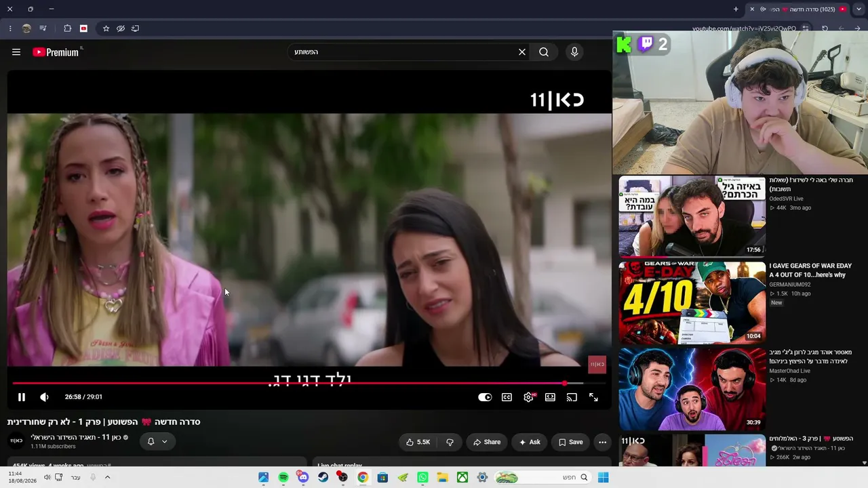Toggle the autoplay switch in the player
868x488 pixels.
coord(485,397)
